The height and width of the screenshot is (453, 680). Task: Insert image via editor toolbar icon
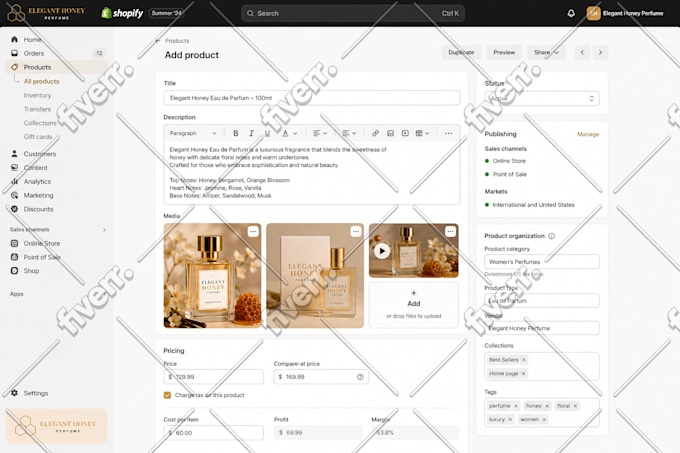pyautogui.click(x=390, y=133)
